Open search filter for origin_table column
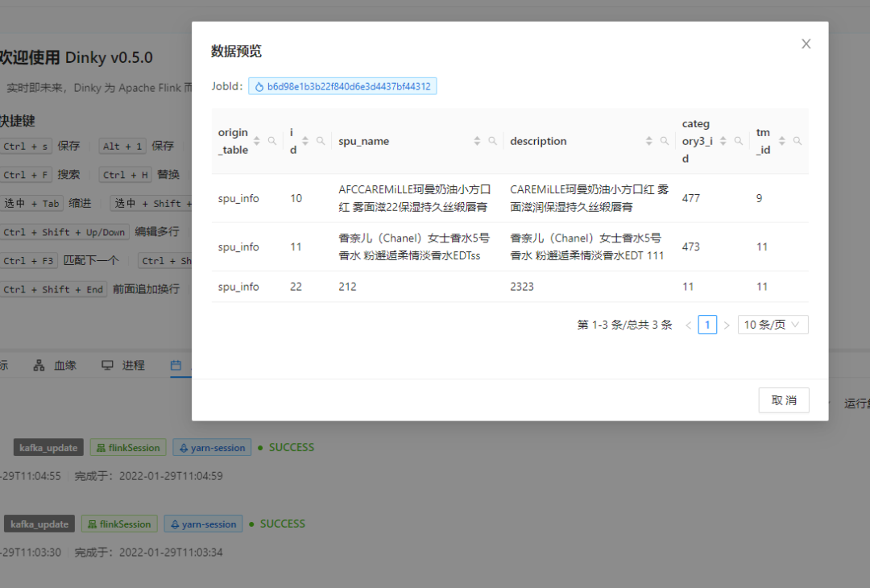This screenshot has width=870, height=588. pyautogui.click(x=272, y=141)
